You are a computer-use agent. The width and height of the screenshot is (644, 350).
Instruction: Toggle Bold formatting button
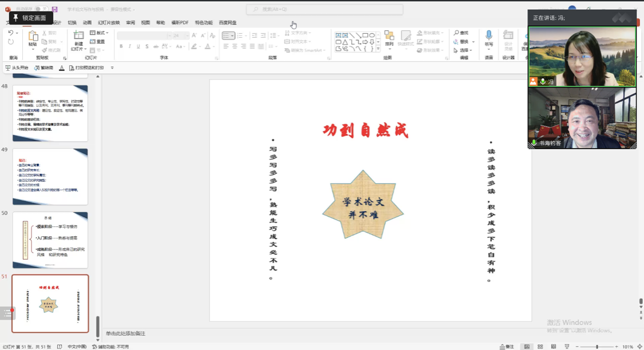pos(121,46)
